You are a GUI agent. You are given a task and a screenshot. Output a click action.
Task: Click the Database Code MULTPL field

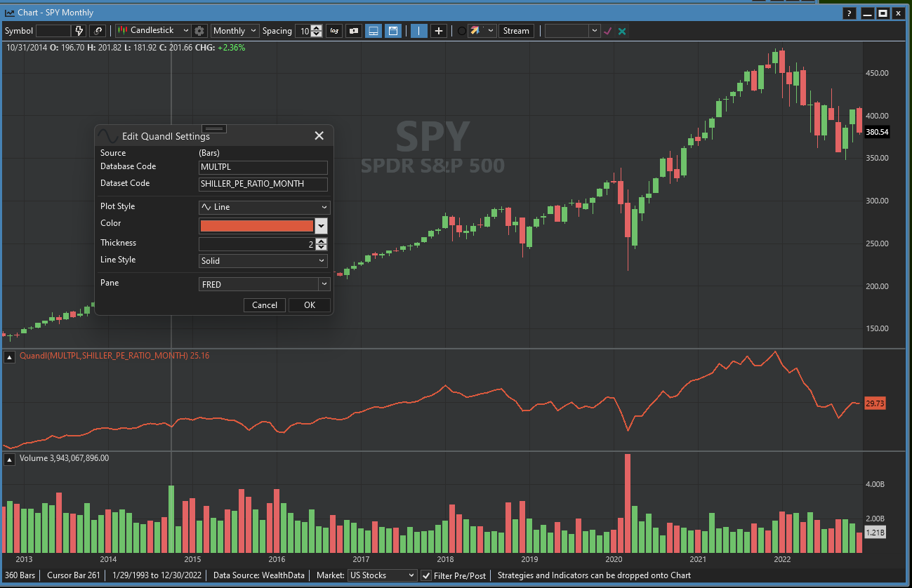coord(263,168)
